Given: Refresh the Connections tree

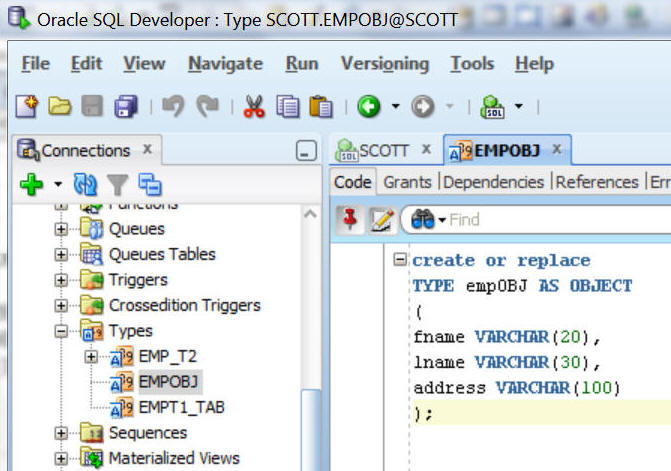Looking at the screenshot, I should 85,184.
